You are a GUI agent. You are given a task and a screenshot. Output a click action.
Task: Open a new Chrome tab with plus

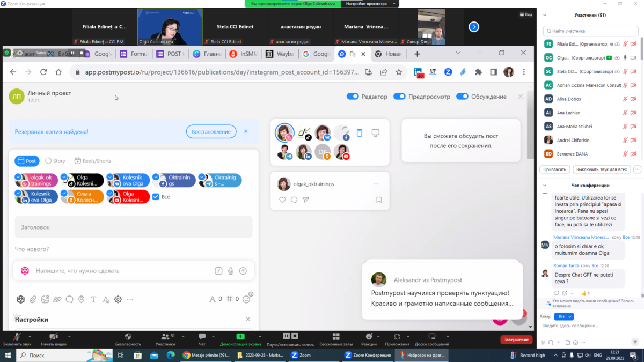417,54
